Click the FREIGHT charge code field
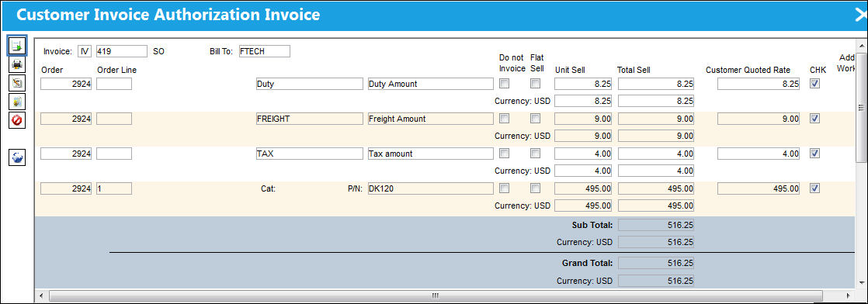 [x=309, y=119]
